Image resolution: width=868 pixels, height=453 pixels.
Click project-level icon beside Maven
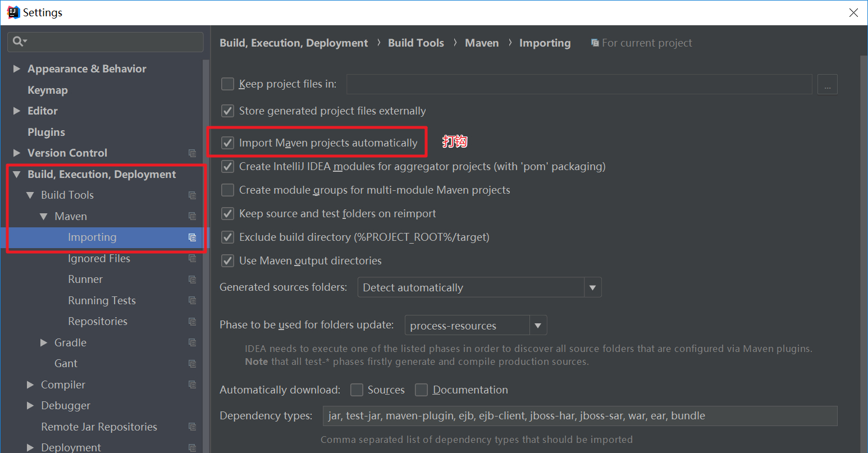click(x=192, y=216)
